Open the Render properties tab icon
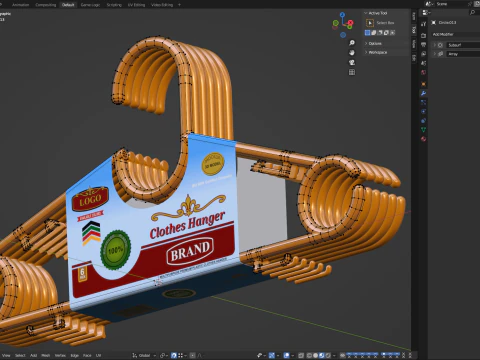Viewport: 480px width, 360px height. (423, 36)
